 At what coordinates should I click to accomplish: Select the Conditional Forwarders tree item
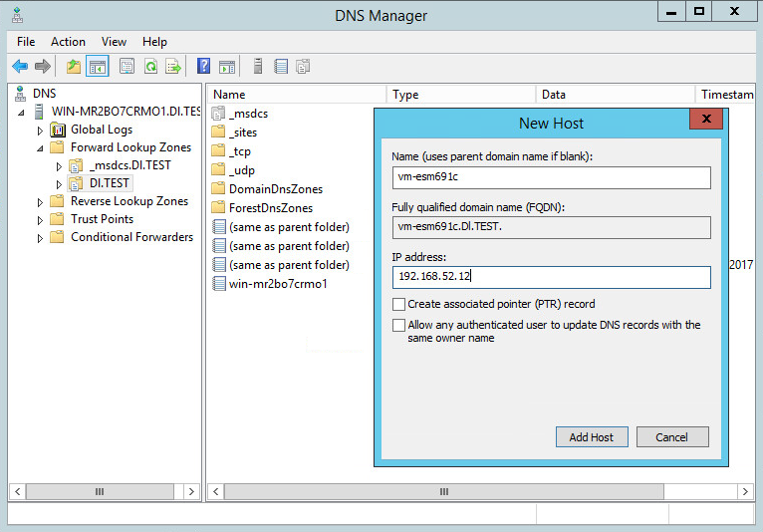pyautogui.click(x=131, y=237)
